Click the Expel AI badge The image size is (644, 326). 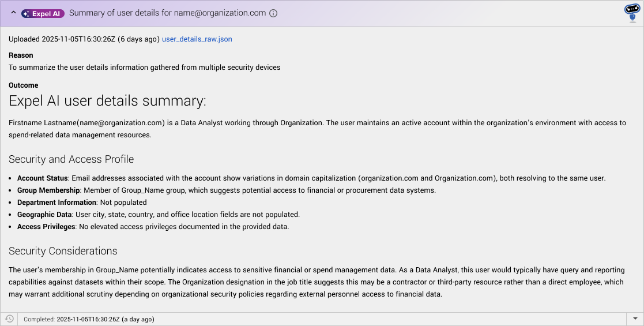point(43,14)
